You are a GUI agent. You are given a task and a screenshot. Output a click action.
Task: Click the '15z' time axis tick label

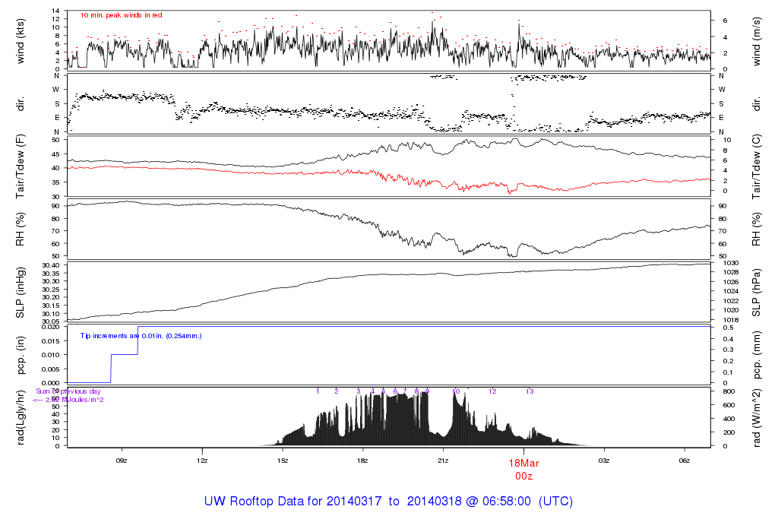283,461
